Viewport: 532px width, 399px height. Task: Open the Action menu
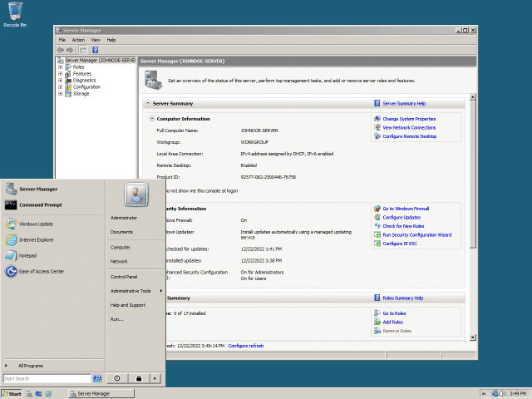(x=78, y=40)
